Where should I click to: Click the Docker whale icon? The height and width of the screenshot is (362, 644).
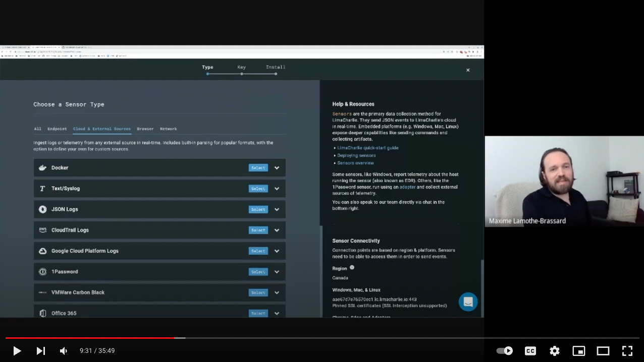[x=42, y=168]
